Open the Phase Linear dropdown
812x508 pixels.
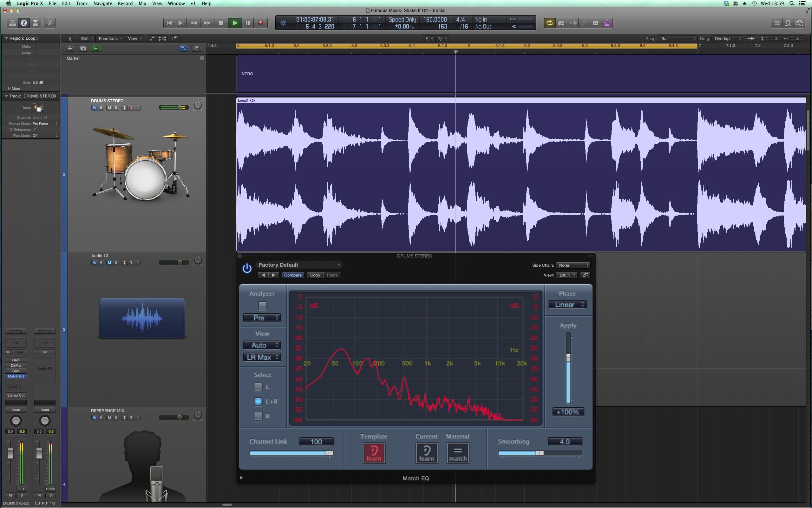(567, 304)
